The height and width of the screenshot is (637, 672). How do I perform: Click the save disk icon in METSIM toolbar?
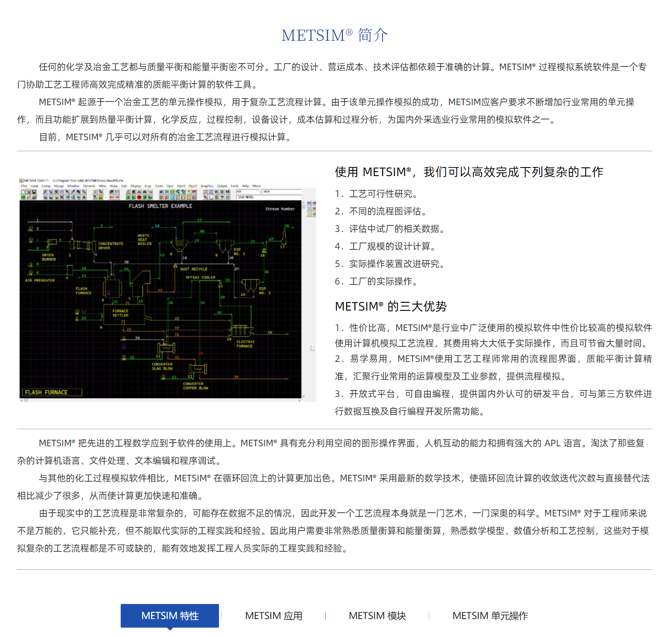34,192
